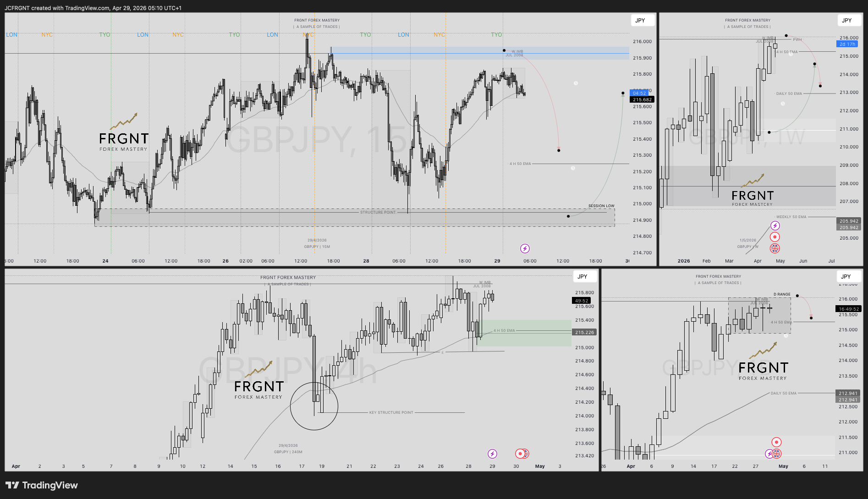Image resolution: width=868 pixels, height=499 pixels.
Task: Click the DAILY 50 EMA label on the 1D chart
Action: [x=784, y=393]
